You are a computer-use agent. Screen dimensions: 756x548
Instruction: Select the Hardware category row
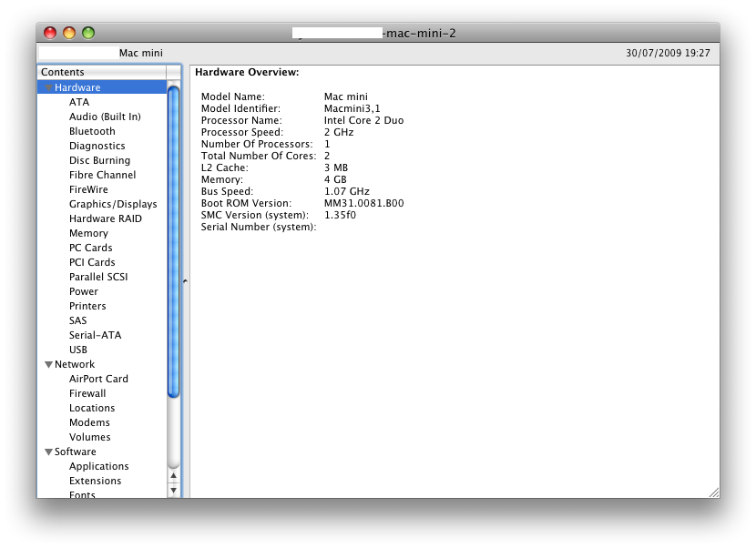tap(102, 87)
